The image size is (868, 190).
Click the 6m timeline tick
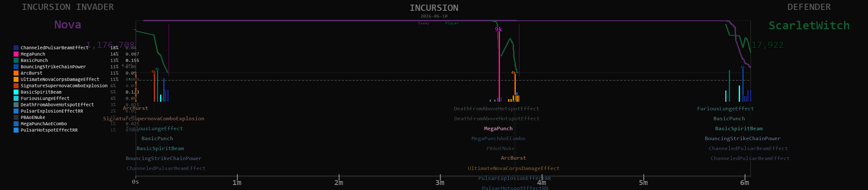(x=745, y=183)
